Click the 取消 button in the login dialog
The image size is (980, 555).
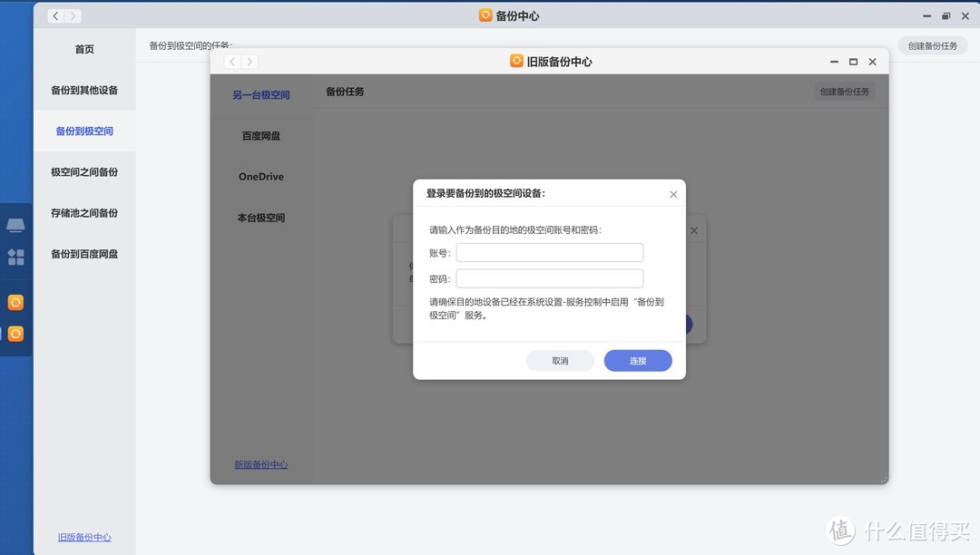tap(560, 360)
